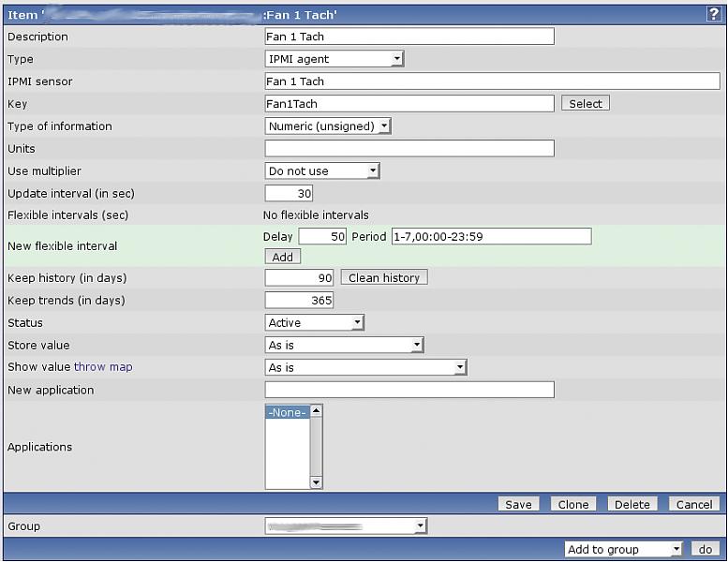This screenshot has height=562, width=728.
Task: Open the Show value map dropdown
Action: (365, 367)
